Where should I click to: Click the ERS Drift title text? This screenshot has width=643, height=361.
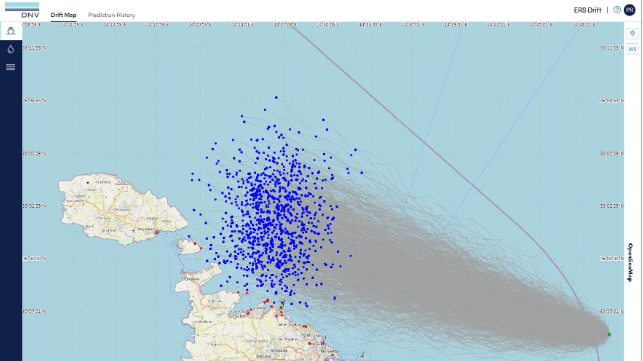point(587,10)
